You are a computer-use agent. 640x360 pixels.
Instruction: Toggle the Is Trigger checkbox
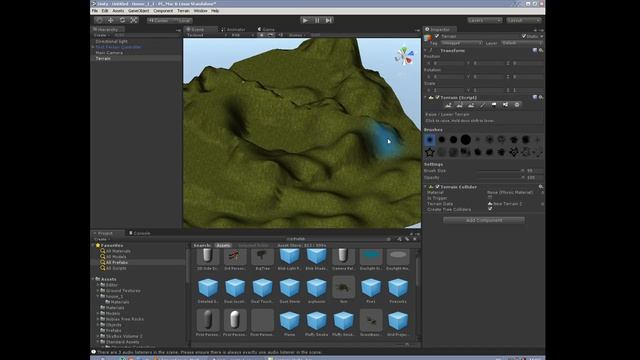click(490, 198)
